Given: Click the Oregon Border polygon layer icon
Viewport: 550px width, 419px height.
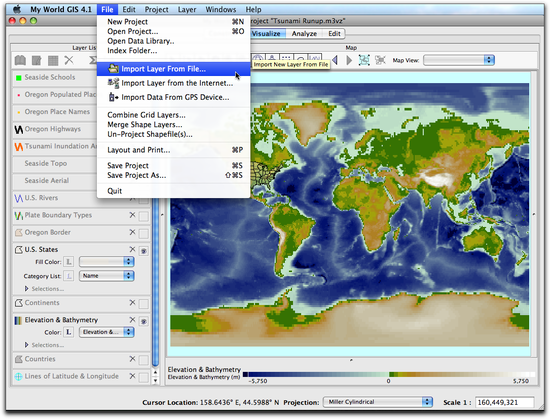Looking at the screenshot, I should click(x=19, y=232).
